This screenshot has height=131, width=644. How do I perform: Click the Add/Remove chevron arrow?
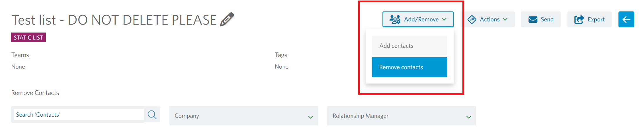[x=444, y=19]
